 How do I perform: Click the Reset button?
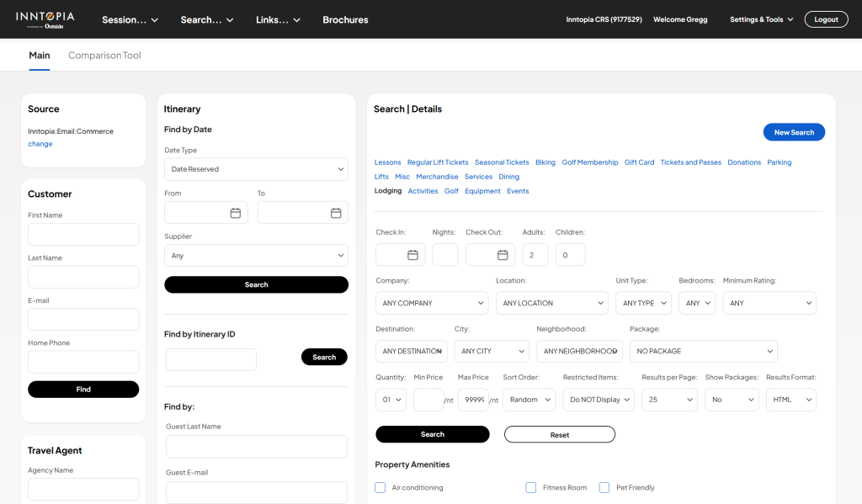click(560, 435)
